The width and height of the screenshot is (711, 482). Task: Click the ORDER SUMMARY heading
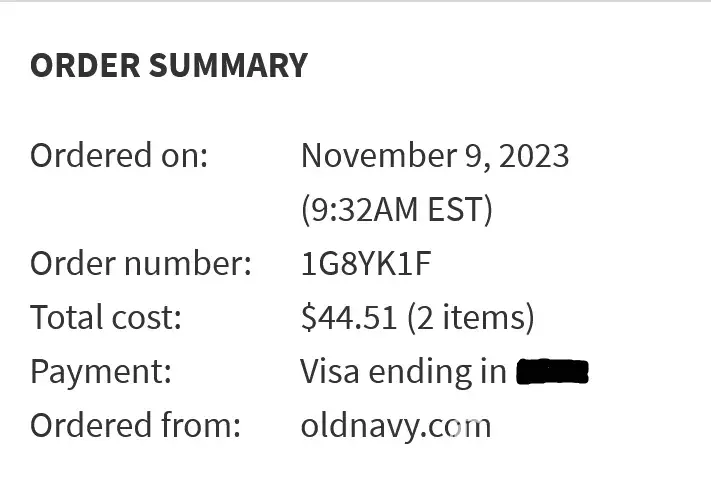click(168, 65)
